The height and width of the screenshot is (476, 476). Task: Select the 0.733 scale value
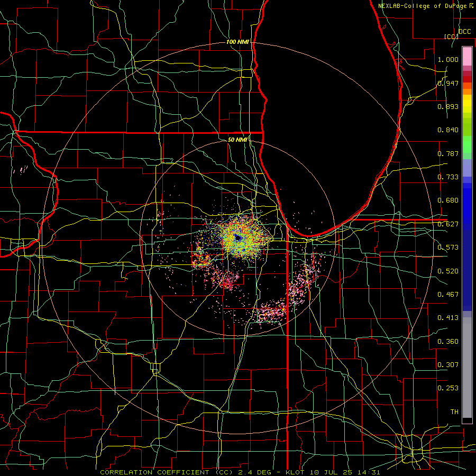448,177
